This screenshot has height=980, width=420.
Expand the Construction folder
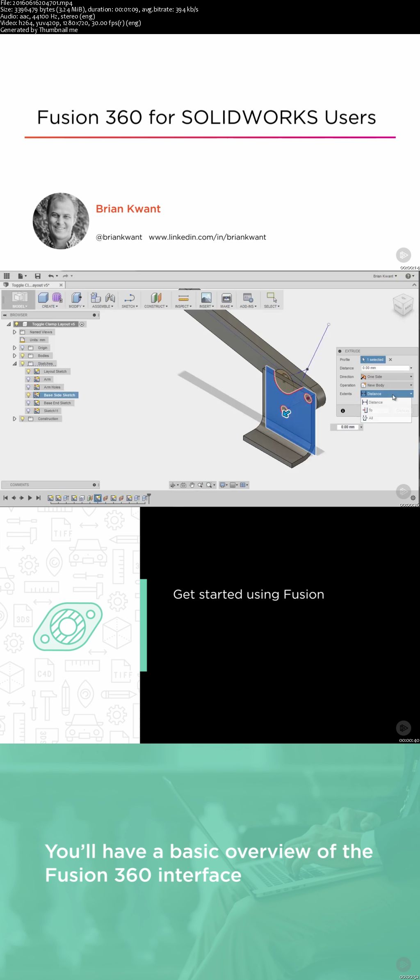pyautogui.click(x=15, y=419)
